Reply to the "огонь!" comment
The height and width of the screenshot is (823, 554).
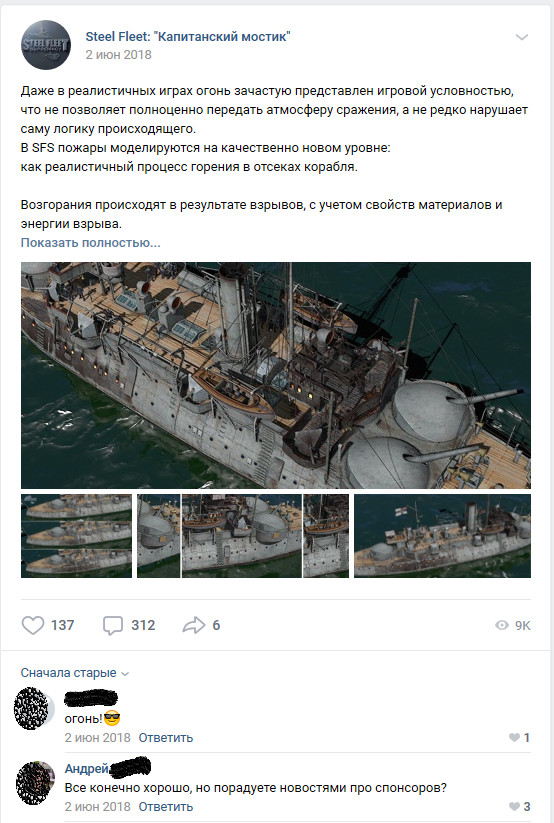pyautogui.click(x=165, y=737)
